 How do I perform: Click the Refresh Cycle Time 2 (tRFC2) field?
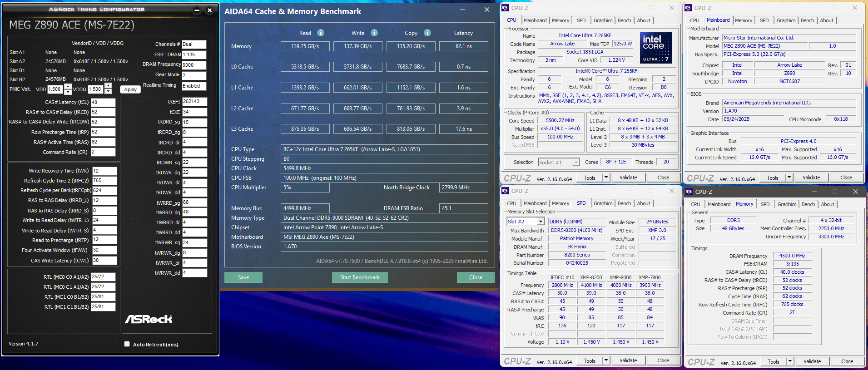104,181
